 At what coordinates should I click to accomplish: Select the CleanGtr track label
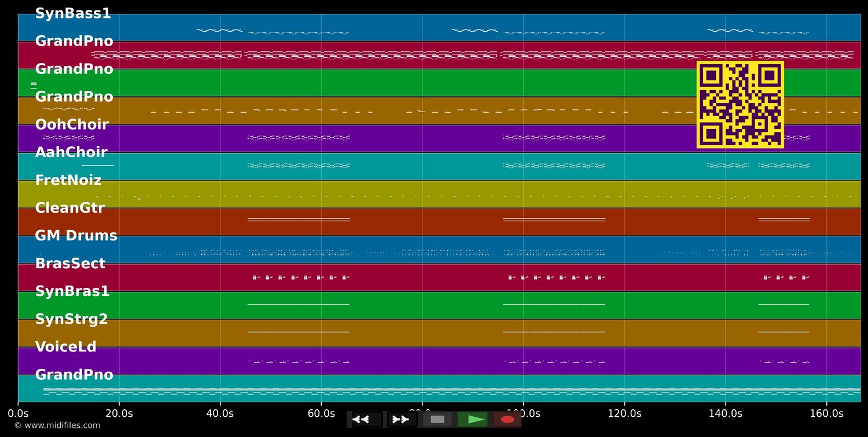click(70, 208)
